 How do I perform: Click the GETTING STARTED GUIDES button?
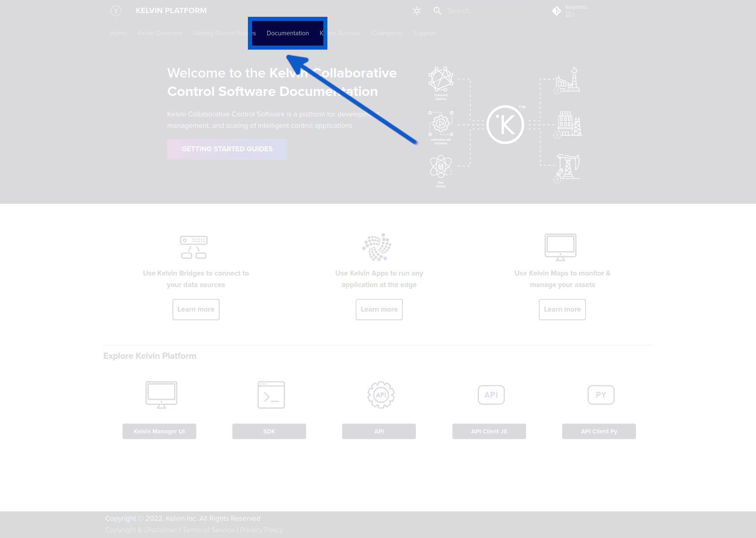tap(227, 149)
